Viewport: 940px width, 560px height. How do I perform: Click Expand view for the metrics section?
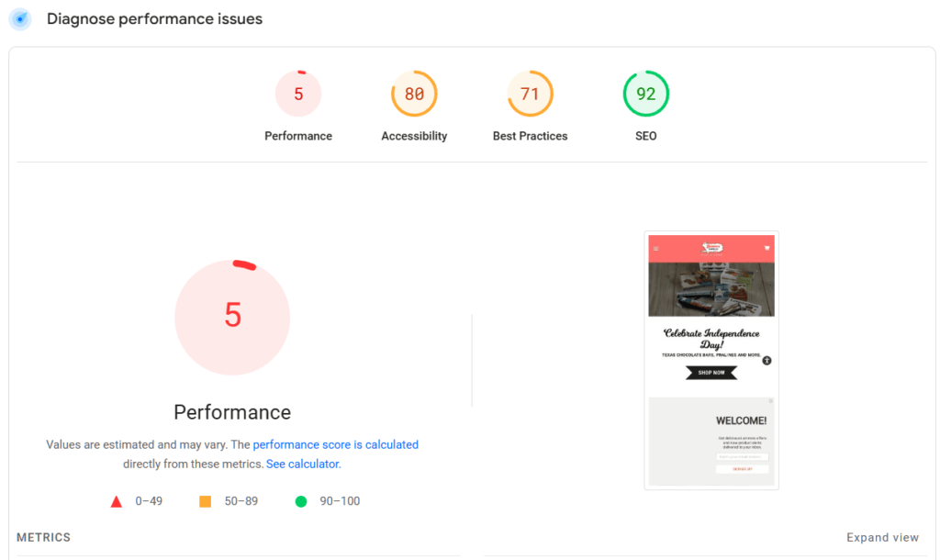[x=882, y=537]
